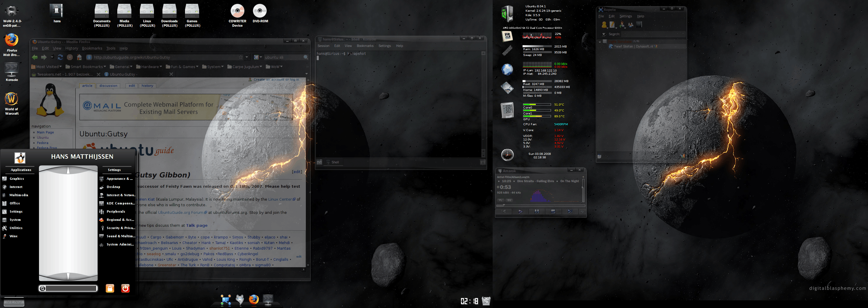This screenshot has height=308, width=868.
Task: Click the monitor icon in the dock
Action: (268, 299)
